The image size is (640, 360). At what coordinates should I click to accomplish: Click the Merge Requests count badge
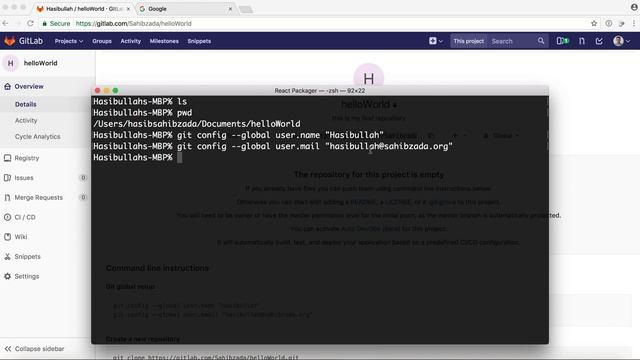click(x=83, y=198)
